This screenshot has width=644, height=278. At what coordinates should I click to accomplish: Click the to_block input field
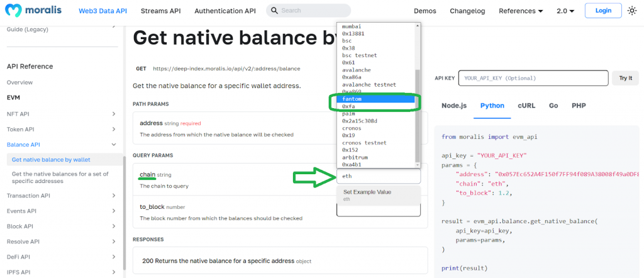click(x=378, y=210)
